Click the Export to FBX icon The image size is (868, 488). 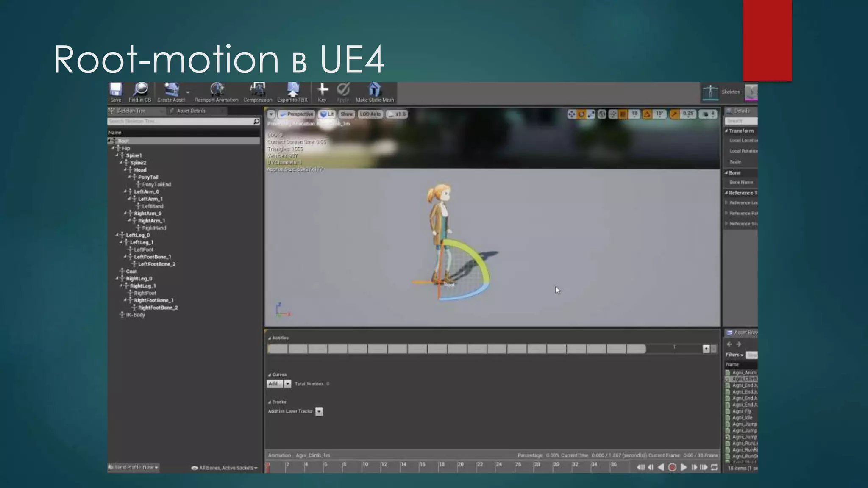[292, 92]
